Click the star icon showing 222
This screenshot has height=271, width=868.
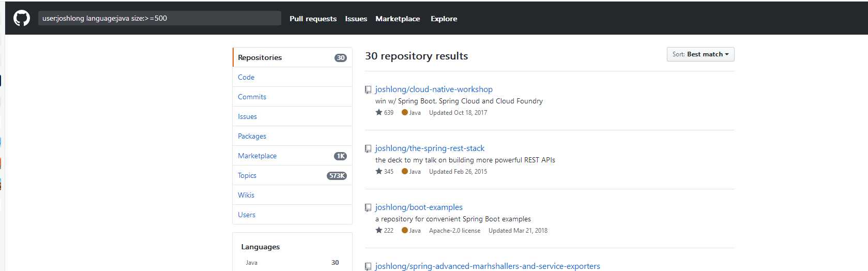click(x=379, y=230)
